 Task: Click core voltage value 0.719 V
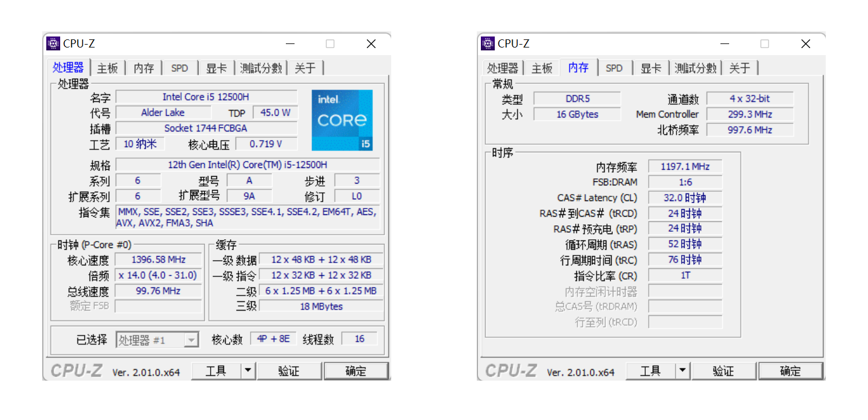(266, 144)
